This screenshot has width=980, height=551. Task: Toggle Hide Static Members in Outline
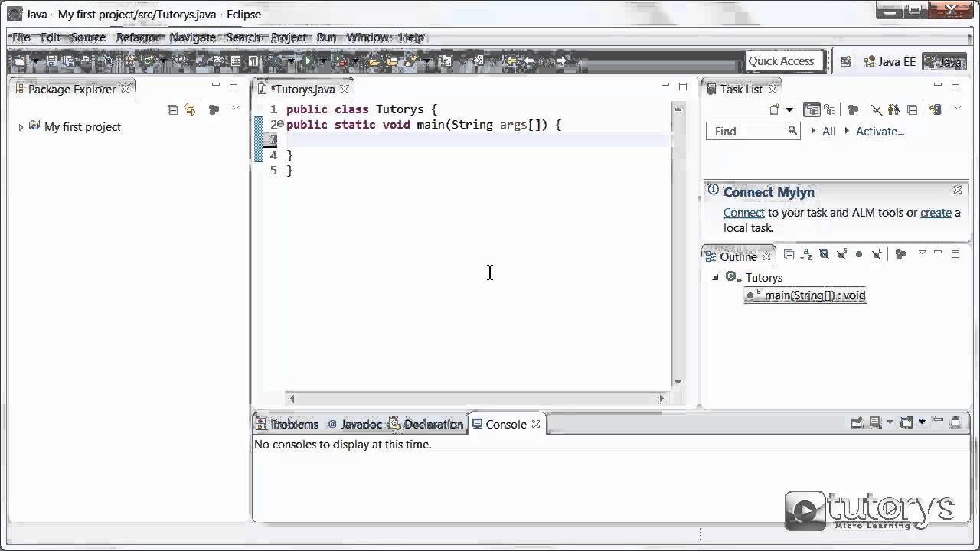(841, 254)
